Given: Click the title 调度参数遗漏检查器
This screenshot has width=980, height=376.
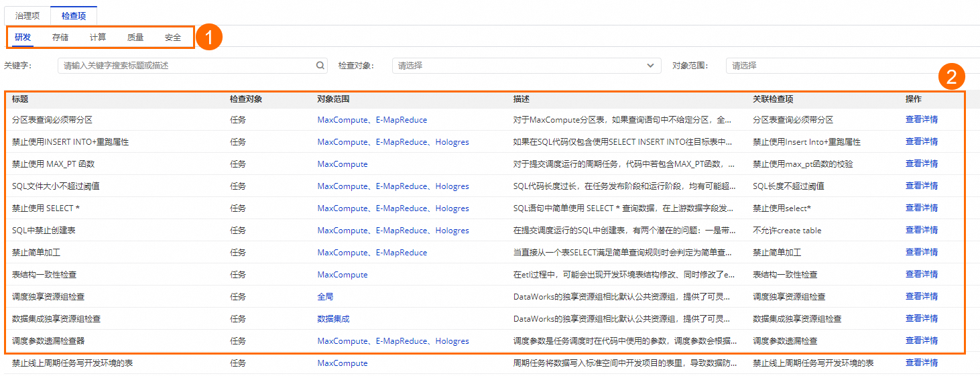Looking at the screenshot, I should click(x=48, y=341).
